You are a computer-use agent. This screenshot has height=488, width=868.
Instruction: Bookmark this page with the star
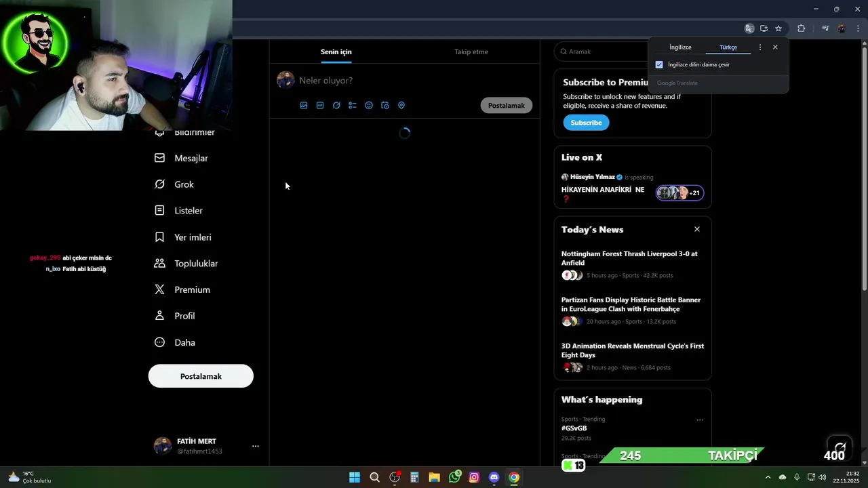pos(778,28)
